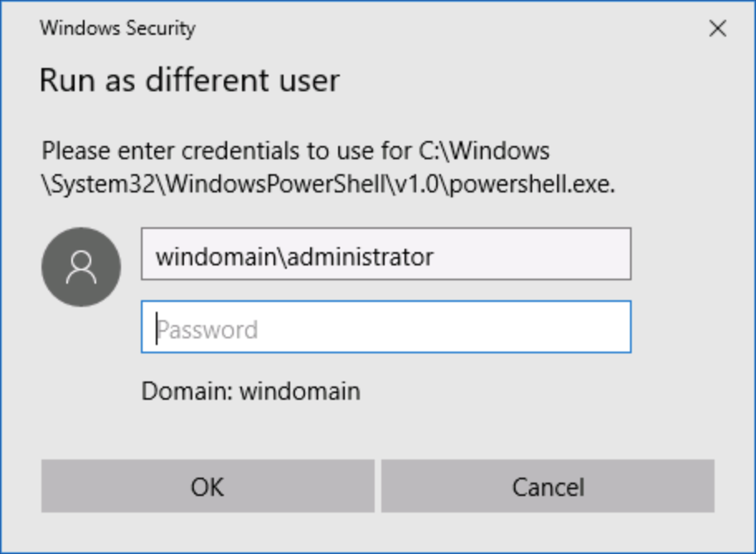Click the Password placeholder text
The image size is (756, 554).
(207, 330)
